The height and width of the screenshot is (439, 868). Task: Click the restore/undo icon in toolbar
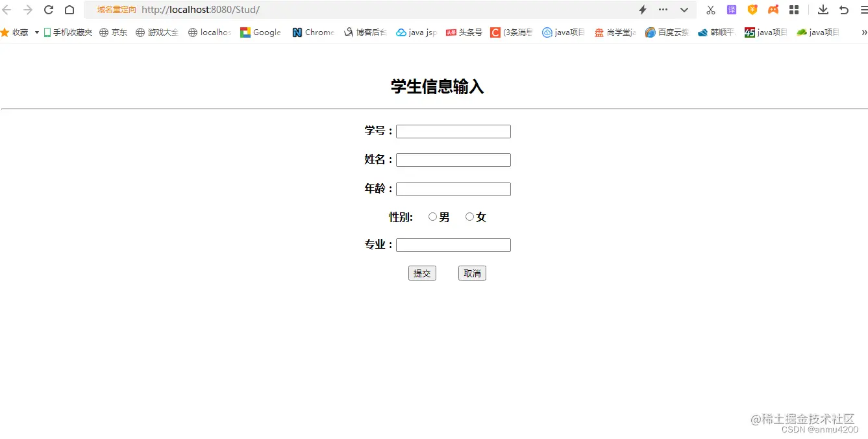843,9
